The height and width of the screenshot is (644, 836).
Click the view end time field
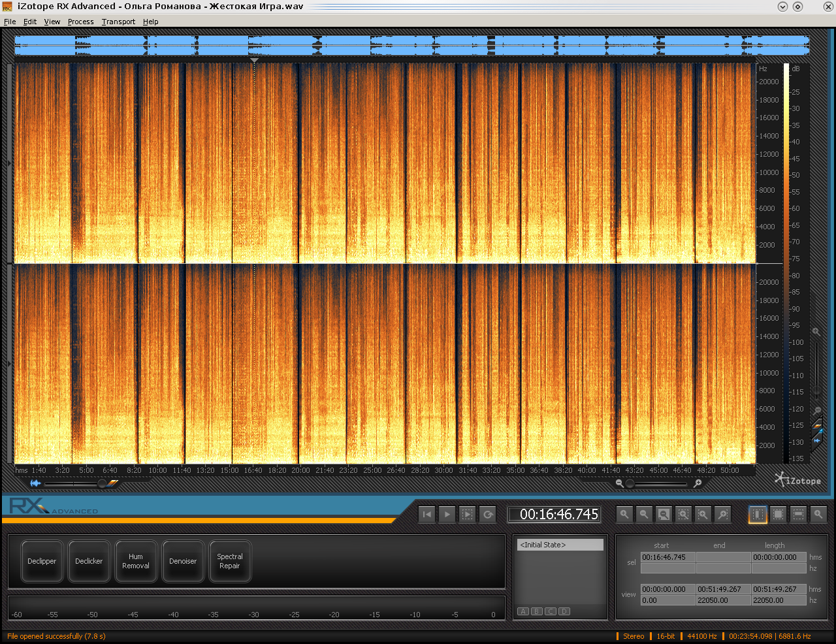tap(723, 589)
